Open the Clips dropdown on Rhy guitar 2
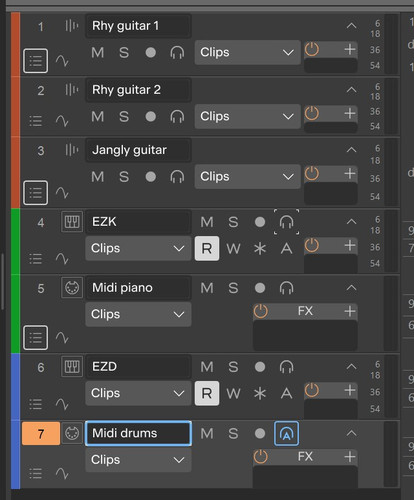The image size is (414, 500). [x=248, y=116]
